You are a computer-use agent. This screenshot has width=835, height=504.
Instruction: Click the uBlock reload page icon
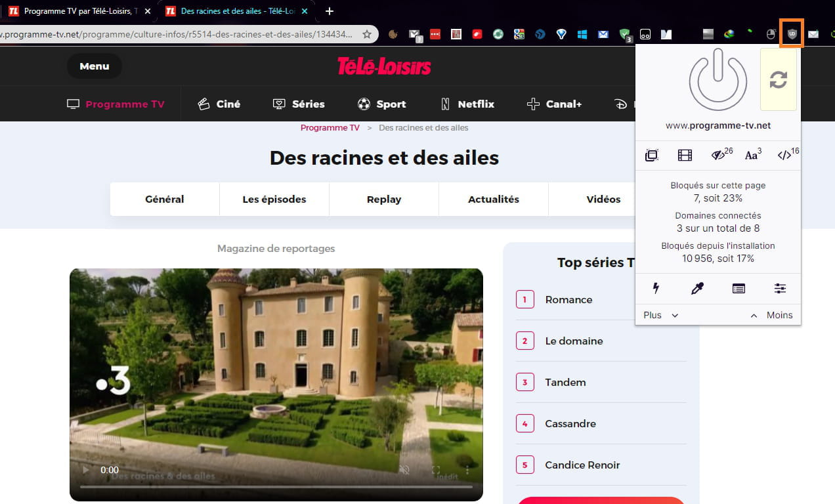coord(778,80)
